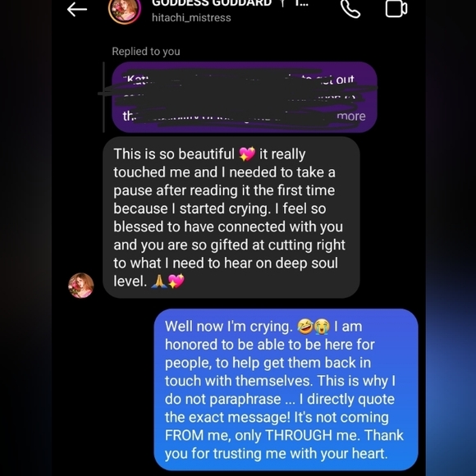
Task: Click sparkling heart emoji after "level."
Action: 176,281
